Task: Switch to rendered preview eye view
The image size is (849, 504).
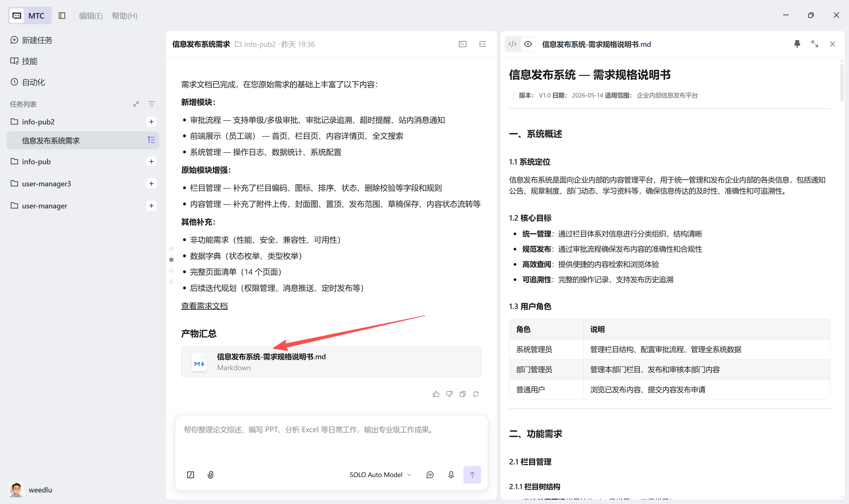Action: 528,44
